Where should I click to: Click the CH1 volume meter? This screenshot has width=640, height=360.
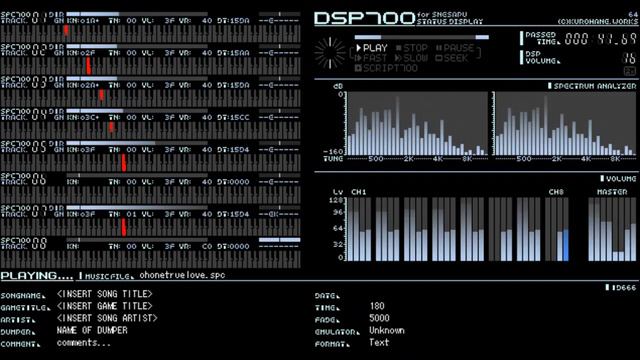point(359,229)
